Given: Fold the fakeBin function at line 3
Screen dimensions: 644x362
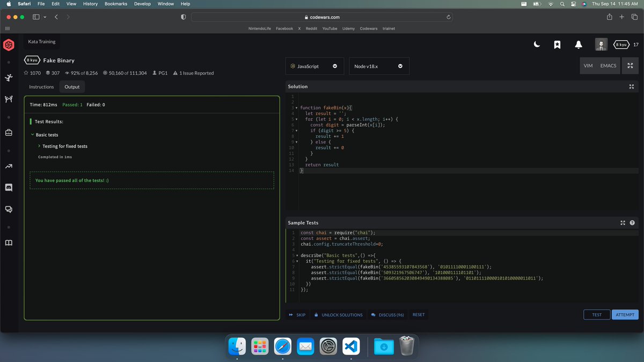Looking at the screenshot, I should pyautogui.click(x=297, y=108).
